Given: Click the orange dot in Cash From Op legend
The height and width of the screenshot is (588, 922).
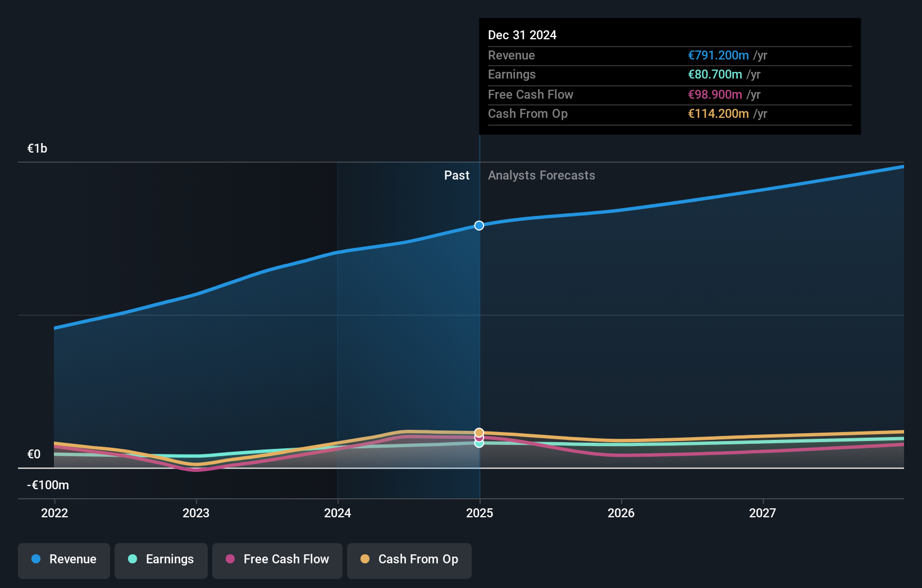Looking at the screenshot, I should pyautogui.click(x=366, y=559).
